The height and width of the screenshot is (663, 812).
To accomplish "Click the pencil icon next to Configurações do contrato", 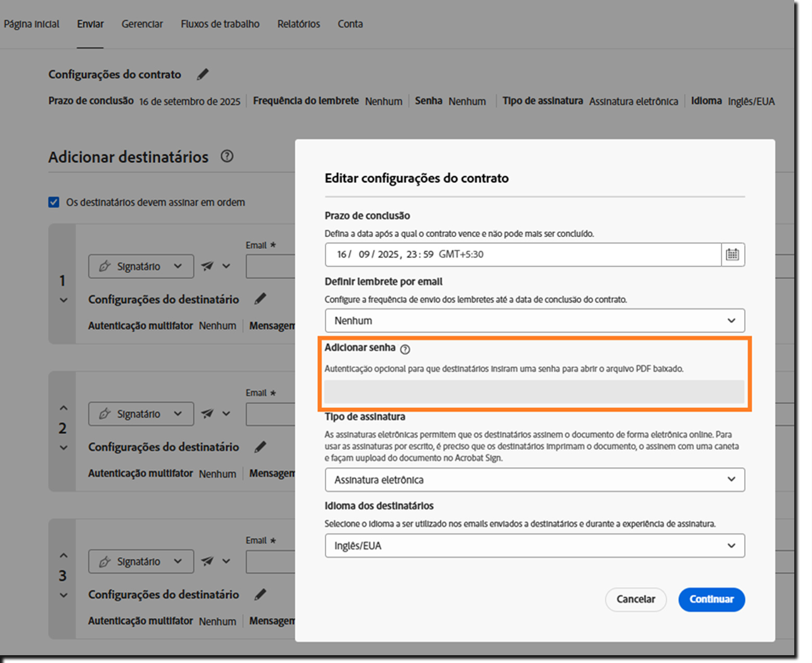I will point(202,74).
